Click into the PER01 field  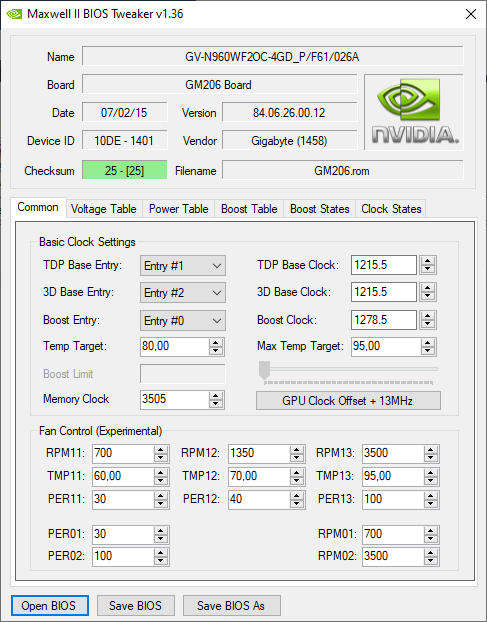[123, 534]
